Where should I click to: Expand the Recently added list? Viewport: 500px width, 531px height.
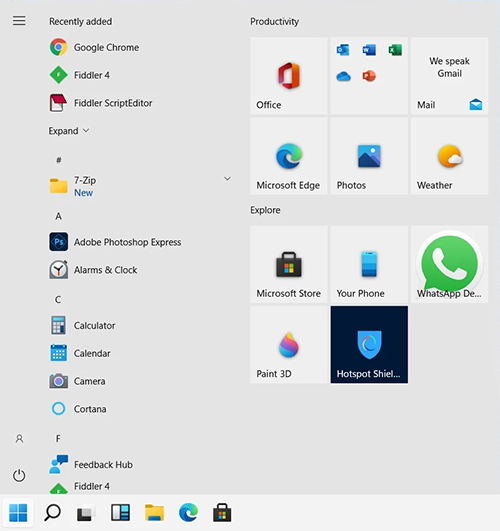tap(69, 131)
